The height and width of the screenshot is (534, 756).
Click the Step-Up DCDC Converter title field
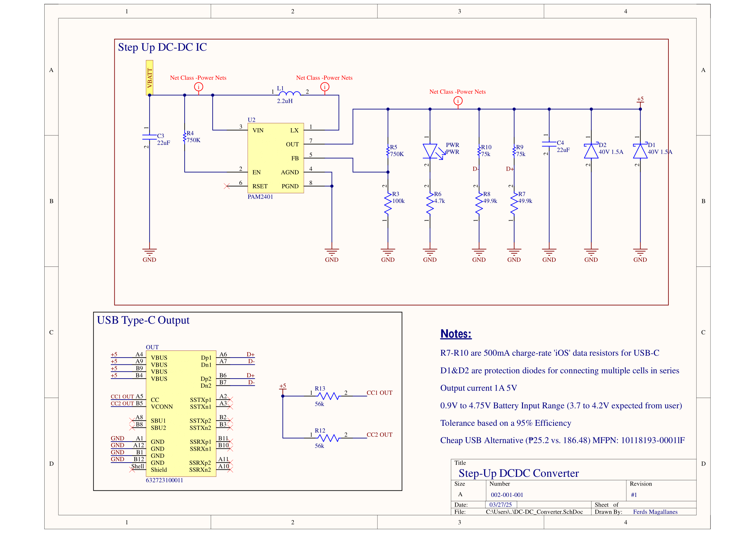(x=518, y=473)
